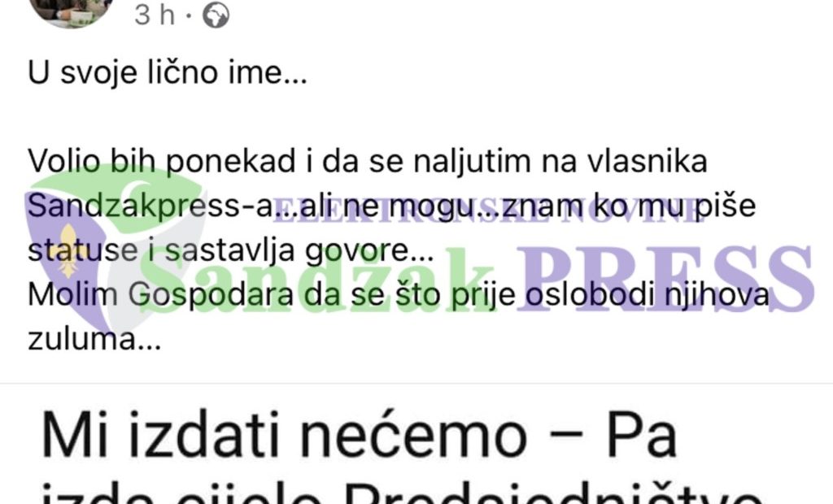Click the word 'vlasnika' in the post
Image resolution: width=833 pixels, height=504 pixels.
point(647,162)
